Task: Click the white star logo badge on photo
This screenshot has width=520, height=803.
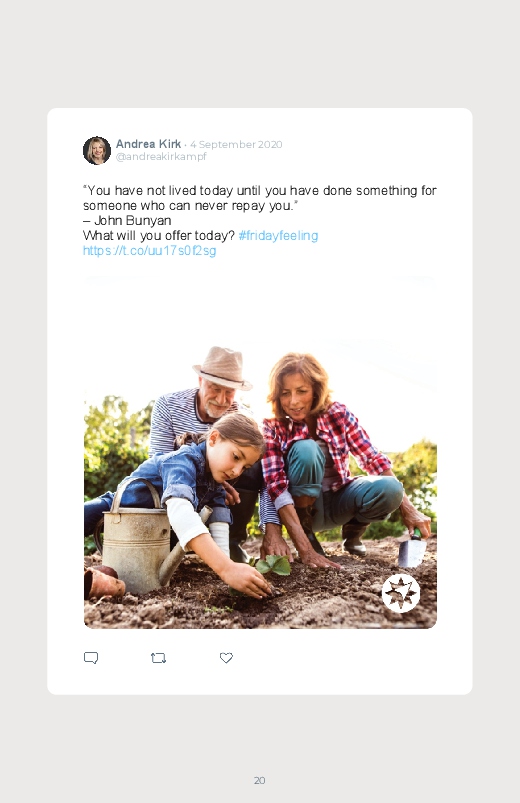Action: pos(401,593)
